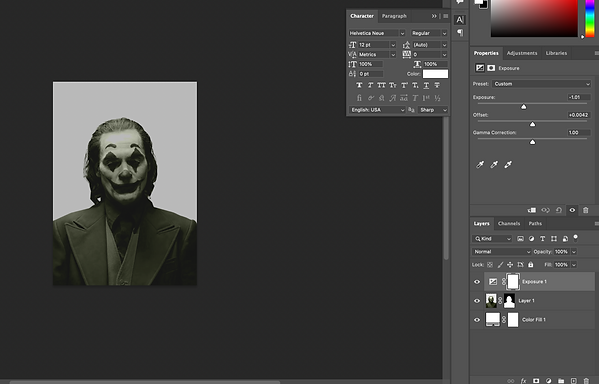The height and width of the screenshot is (384, 599).
Task: Clip the adjustment to the layer below
Action: tap(531, 210)
